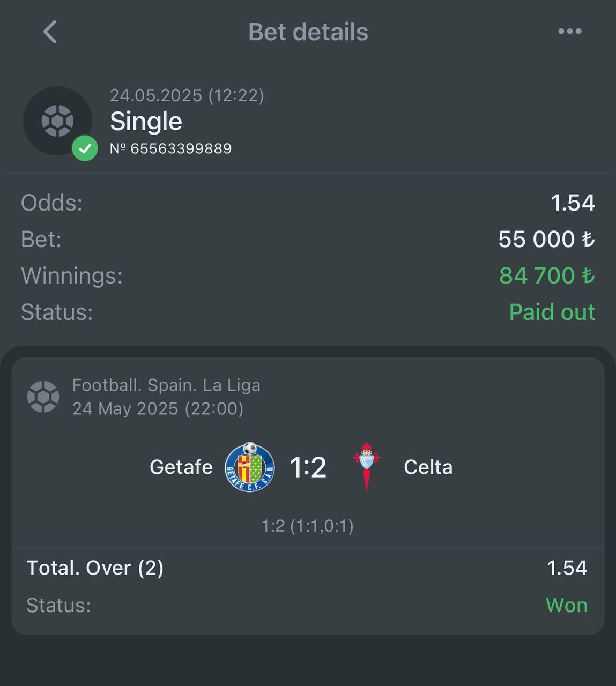Tap the 55 000 ₺ bet amount
Image resolution: width=616 pixels, height=686 pixels.
(x=547, y=239)
